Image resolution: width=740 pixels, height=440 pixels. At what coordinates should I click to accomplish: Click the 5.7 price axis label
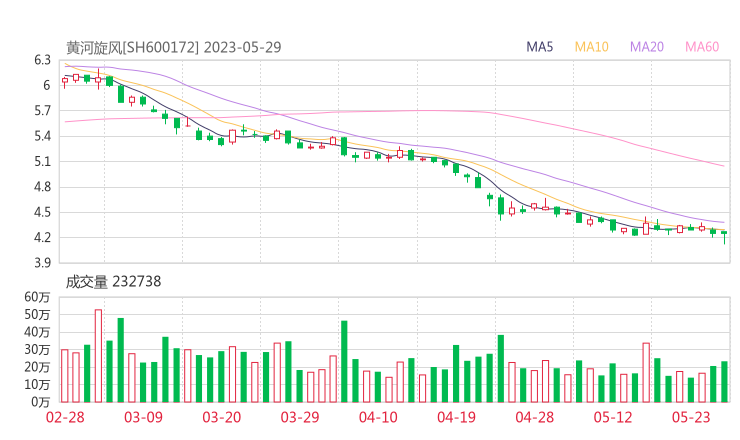[x=42, y=111]
